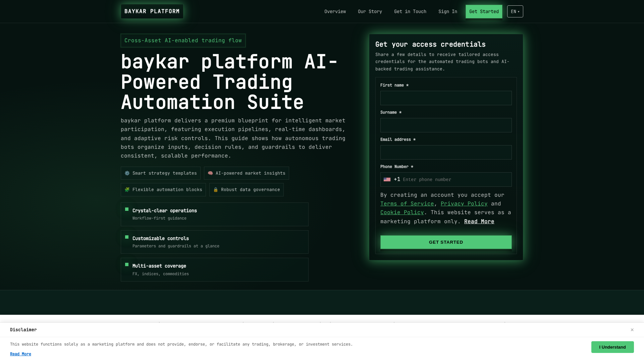644x362 pixels.
Task: Click Get Started in the header
Action: pos(484,11)
